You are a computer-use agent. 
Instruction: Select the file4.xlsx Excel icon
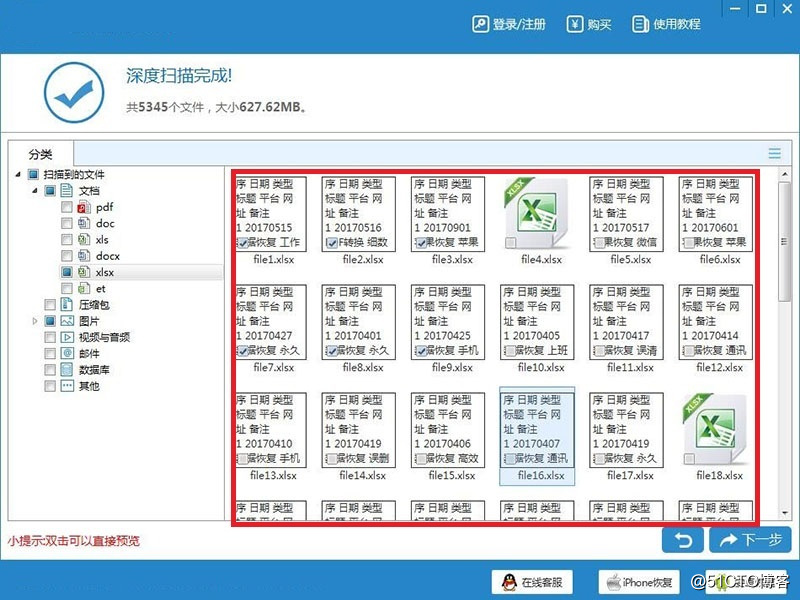pos(535,214)
